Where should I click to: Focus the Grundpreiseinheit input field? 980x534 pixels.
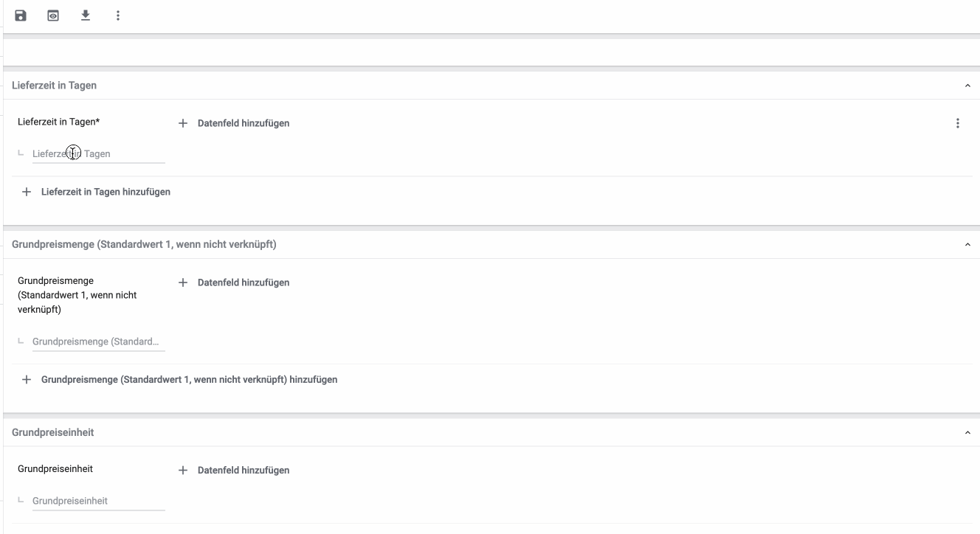click(98, 501)
